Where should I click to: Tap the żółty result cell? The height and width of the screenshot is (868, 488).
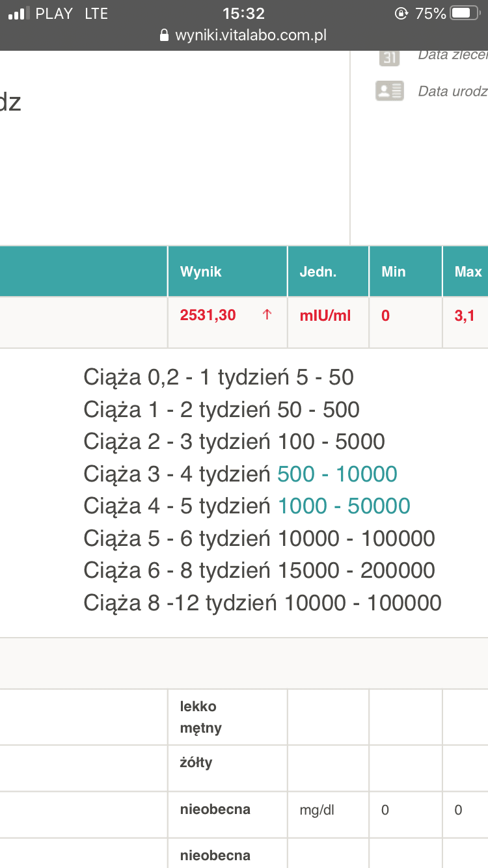point(196,762)
